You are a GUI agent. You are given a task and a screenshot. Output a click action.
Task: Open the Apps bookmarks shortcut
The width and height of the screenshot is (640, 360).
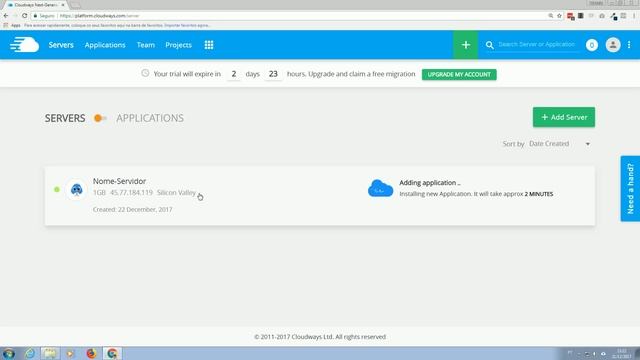tap(12, 25)
